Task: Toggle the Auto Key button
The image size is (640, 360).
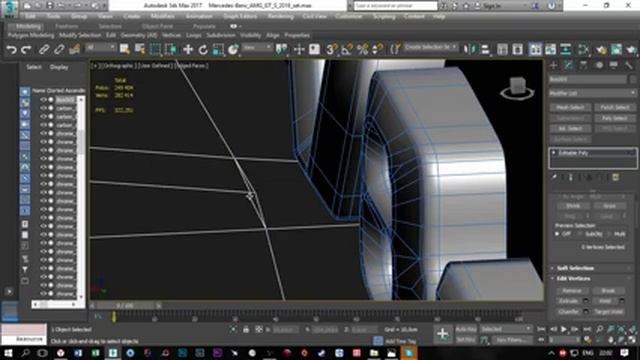Action: [466, 329]
